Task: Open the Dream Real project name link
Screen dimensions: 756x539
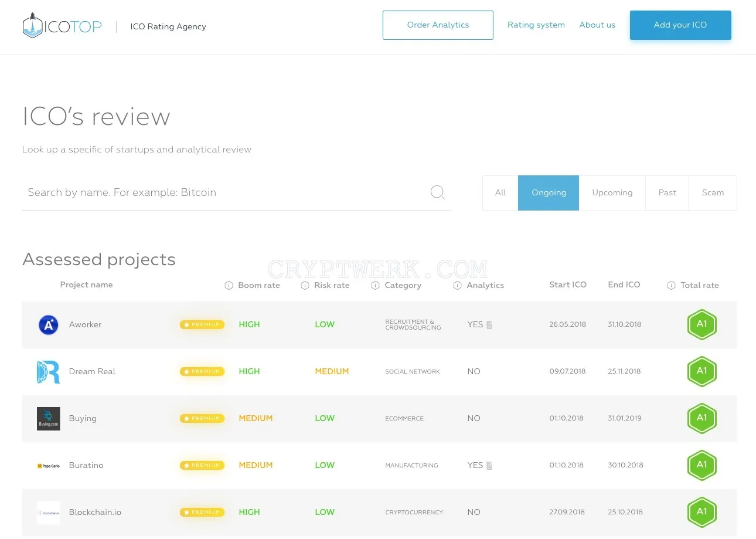Action: tap(92, 372)
